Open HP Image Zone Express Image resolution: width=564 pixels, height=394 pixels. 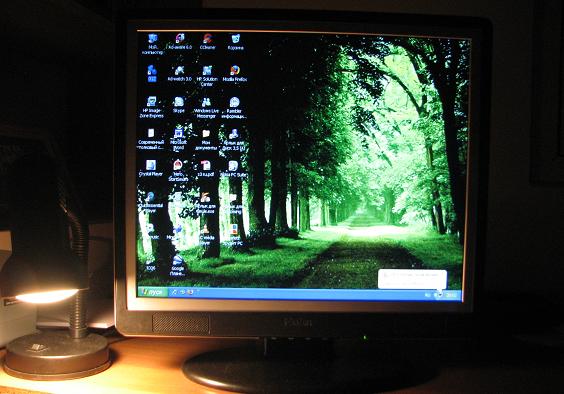pos(152,107)
